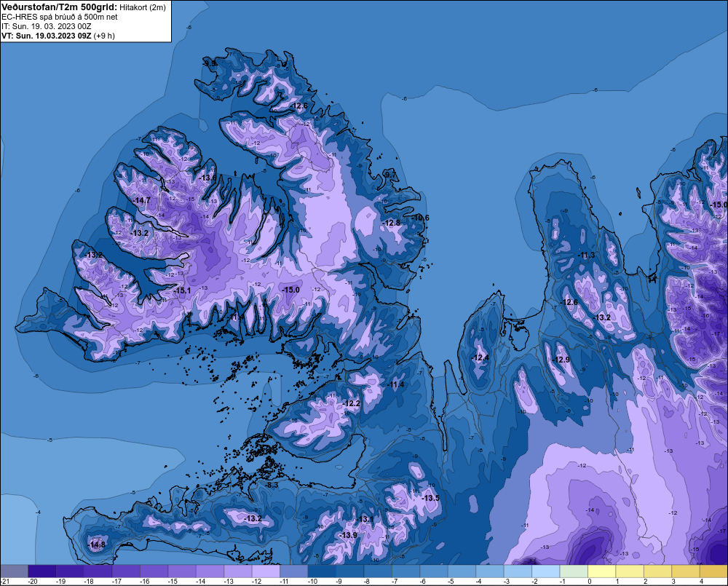Screen dimensions: 728x586
Task: Select the 'EC-HRES spá brúuð á 500m net' line
Action: [x=60, y=17]
